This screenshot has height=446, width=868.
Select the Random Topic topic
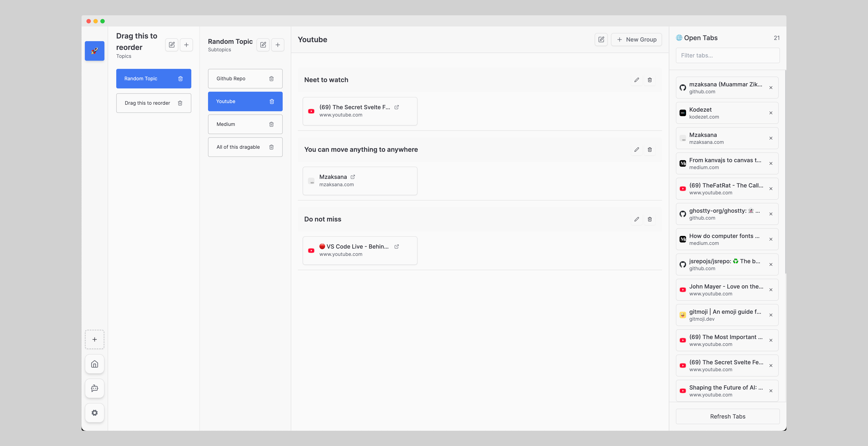coord(154,78)
